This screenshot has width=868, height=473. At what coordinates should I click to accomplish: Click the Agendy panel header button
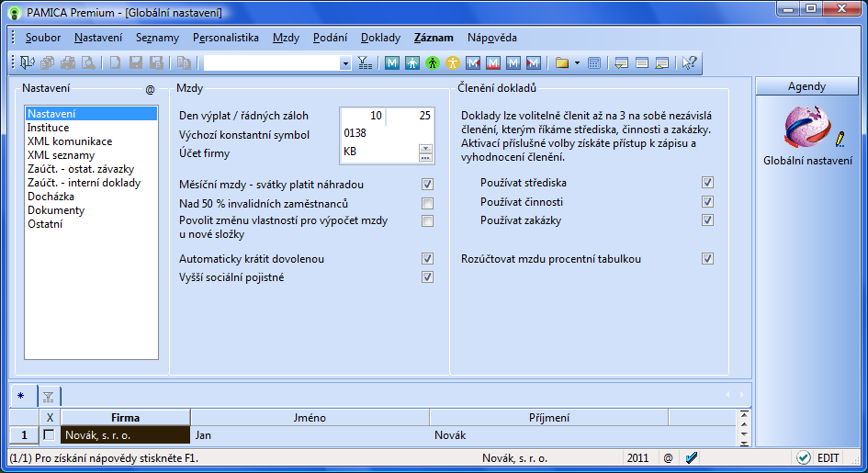[x=806, y=86]
